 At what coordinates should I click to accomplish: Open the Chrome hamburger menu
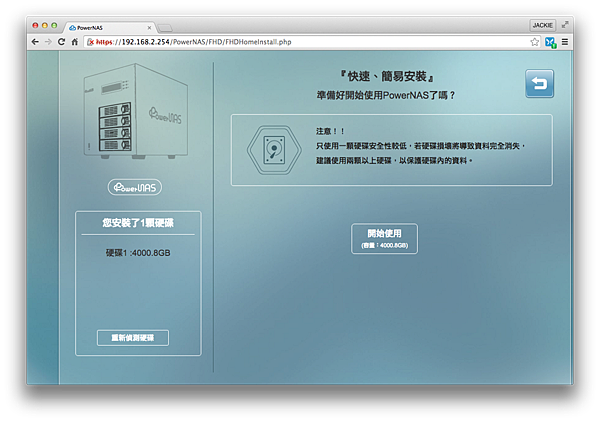(565, 42)
